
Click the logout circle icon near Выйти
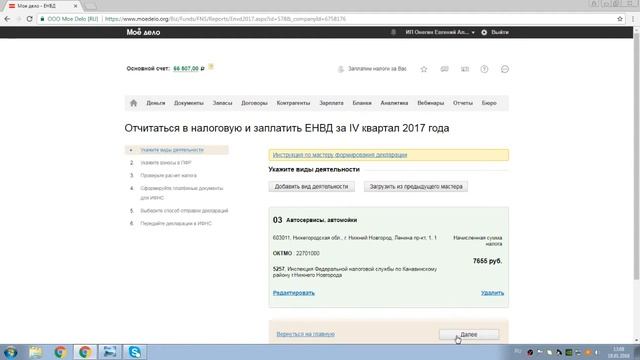click(x=484, y=32)
